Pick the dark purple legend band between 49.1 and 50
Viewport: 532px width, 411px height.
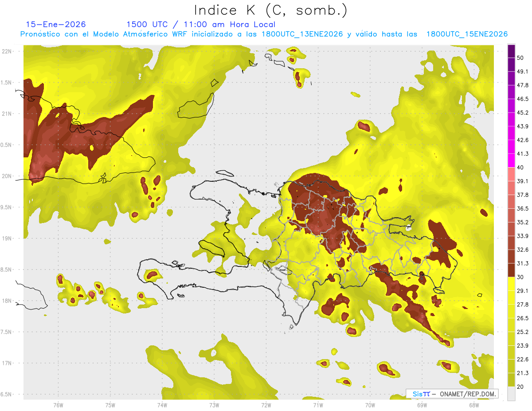pos(511,65)
